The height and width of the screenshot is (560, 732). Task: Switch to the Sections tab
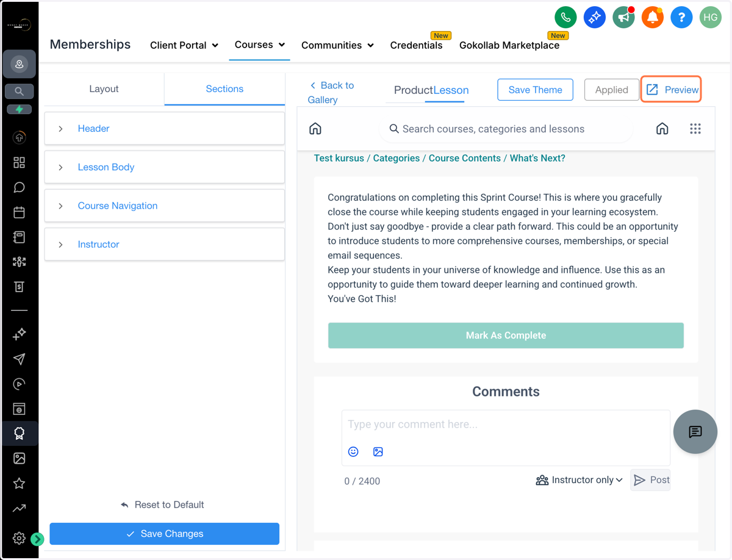(224, 89)
